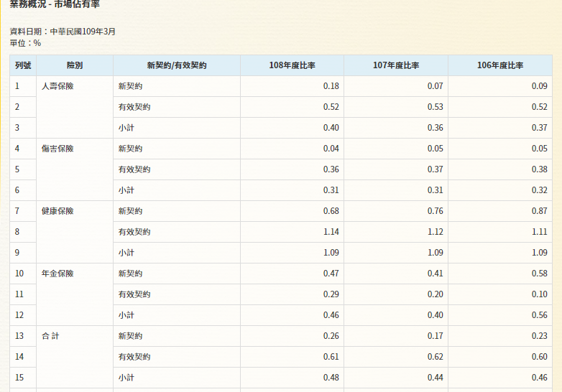
Task: Select 106年度 value 0.10 in row 11
Action: coord(540,294)
